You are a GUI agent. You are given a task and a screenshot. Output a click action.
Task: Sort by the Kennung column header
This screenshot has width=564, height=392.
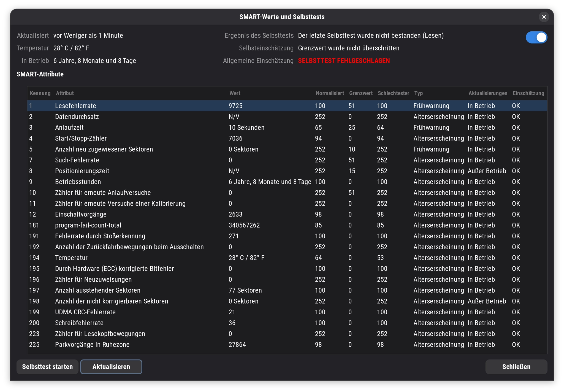40,93
